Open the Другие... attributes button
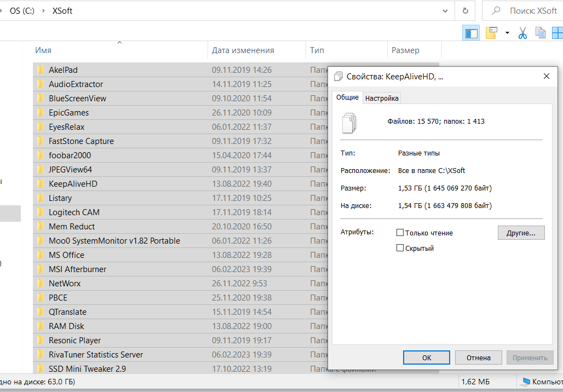 521,233
